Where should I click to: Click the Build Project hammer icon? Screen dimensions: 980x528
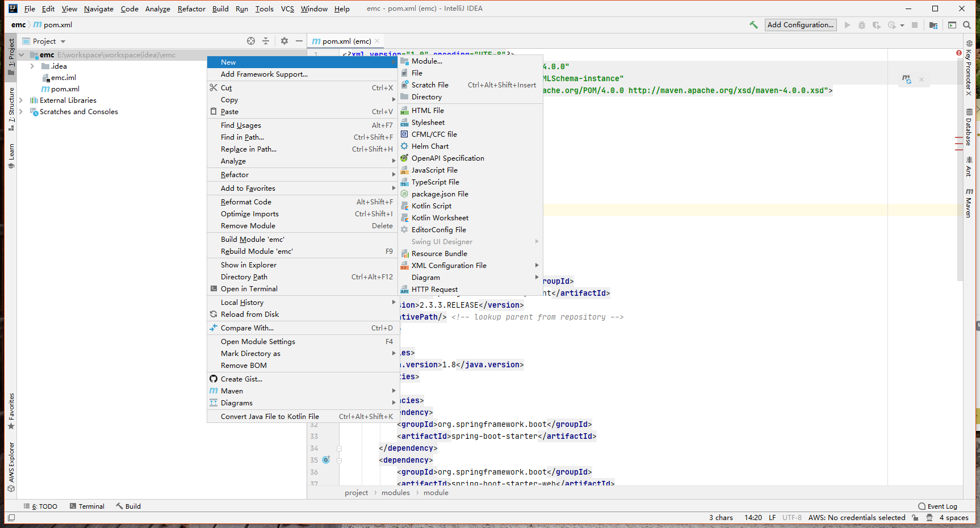[753, 25]
